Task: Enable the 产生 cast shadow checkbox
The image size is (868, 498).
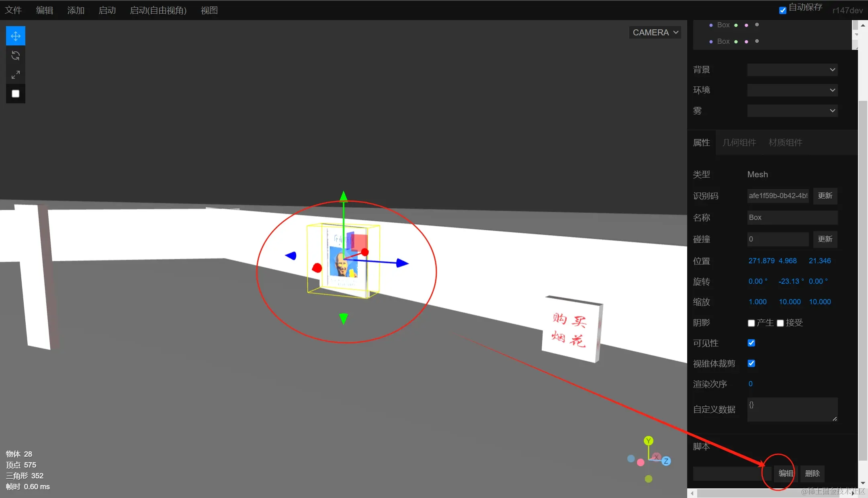Action: click(x=751, y=323)
